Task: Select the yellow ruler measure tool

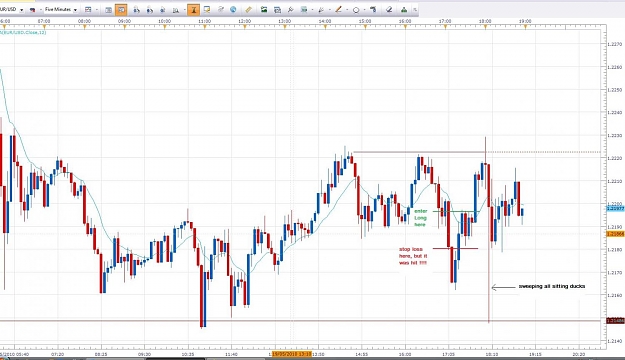Action: (248, 10)
